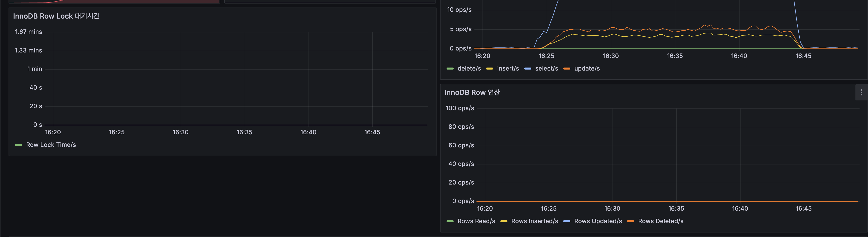Toggle visibility of Row Lock Time/s series
The image size is (868, 237).
coord(51,145)
